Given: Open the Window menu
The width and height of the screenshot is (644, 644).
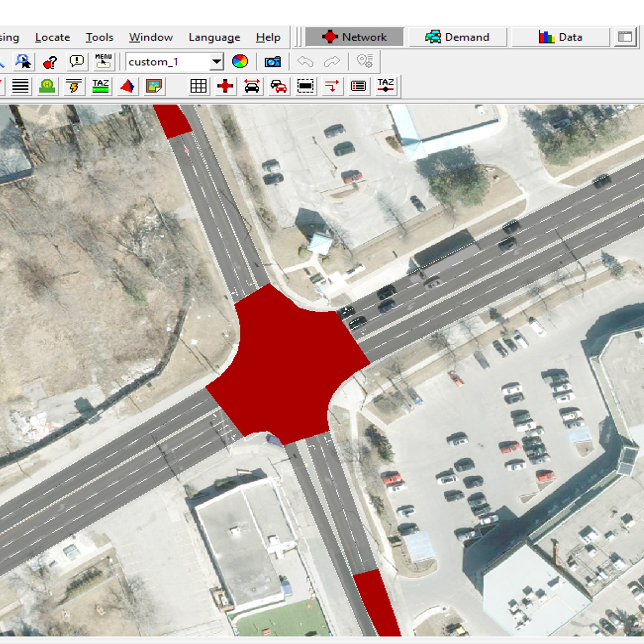Looking at the screenshot, I should tap(151, 37).
